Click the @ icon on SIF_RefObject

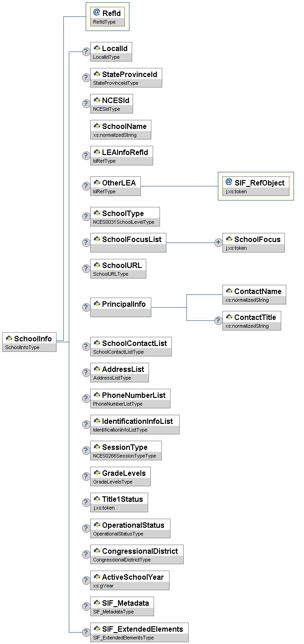click(229, 182)
